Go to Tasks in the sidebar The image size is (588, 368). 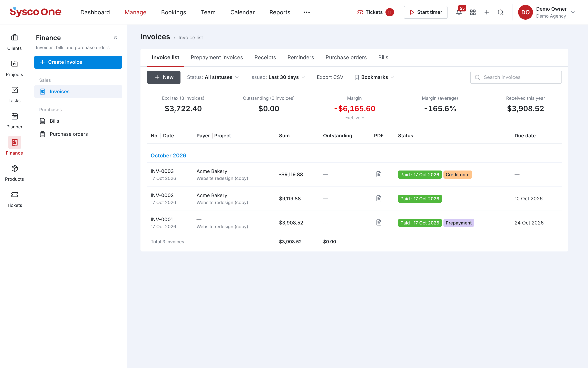14,95
